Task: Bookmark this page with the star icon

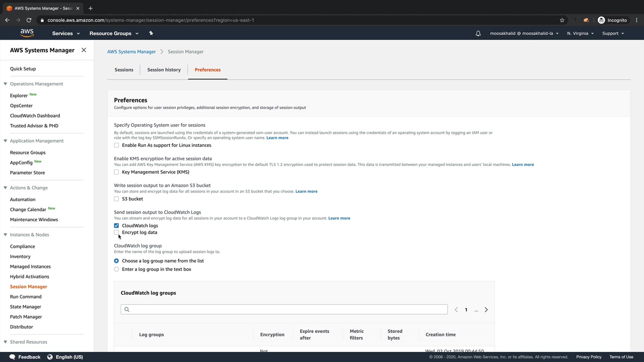Action: [562, 20]
